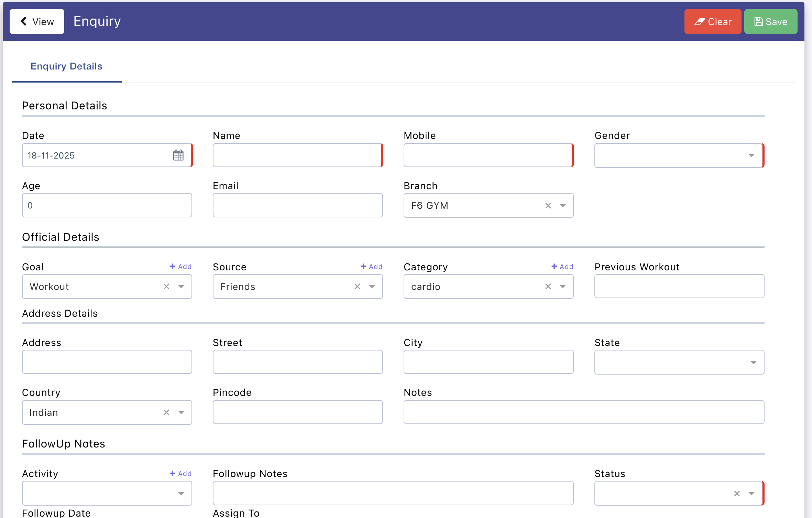Image resolution: width=812 pixels, height=518 pixels.
Task: Switch to Enquiry Details tab
Action: pos(66,66)
